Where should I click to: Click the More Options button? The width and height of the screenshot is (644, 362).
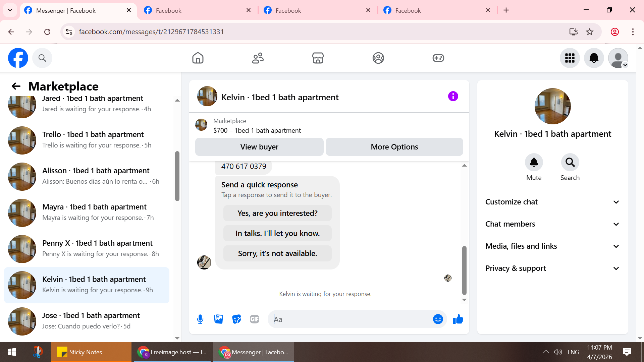tap(394, 147)
